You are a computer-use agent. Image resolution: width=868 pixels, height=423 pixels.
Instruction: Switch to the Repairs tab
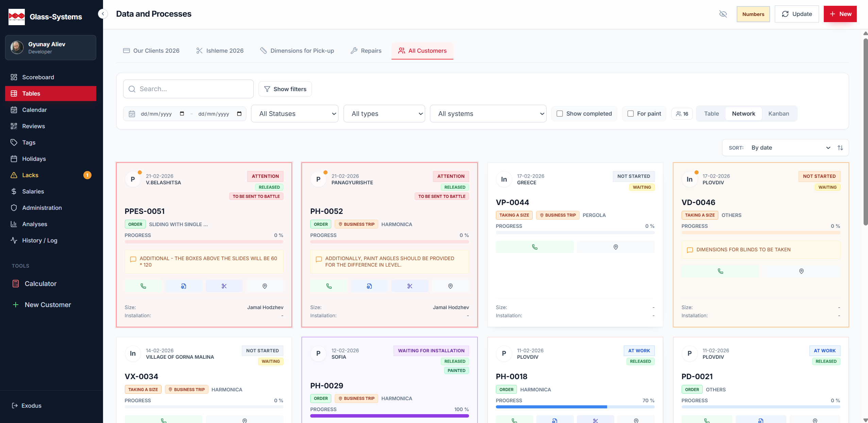coord(366,51)
